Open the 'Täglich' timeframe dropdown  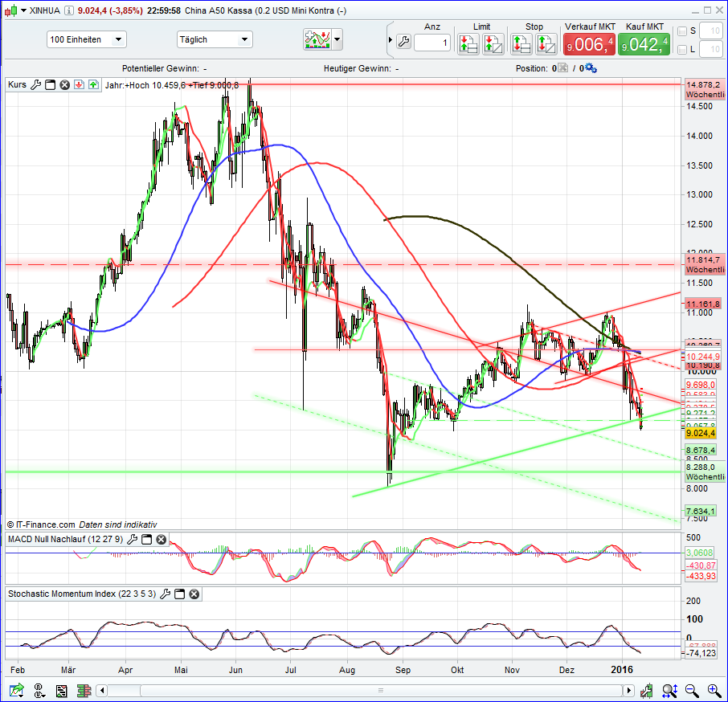click(214, 39)
